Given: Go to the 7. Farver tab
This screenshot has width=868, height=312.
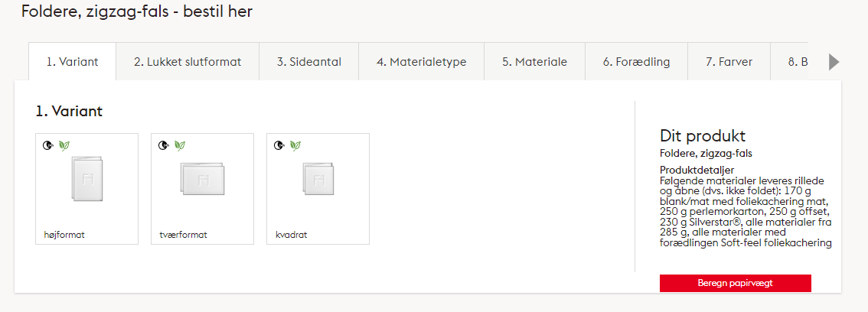Looking at the screenshot, I should click(x=729, y=62).
